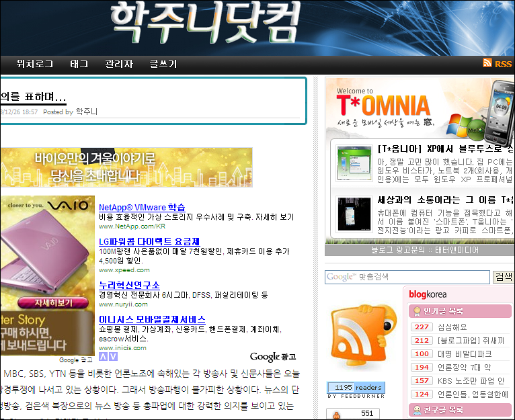Click the 학주니닷컴 blog header title
This screenshot has width=515, height=420.
tap(205, 23)
